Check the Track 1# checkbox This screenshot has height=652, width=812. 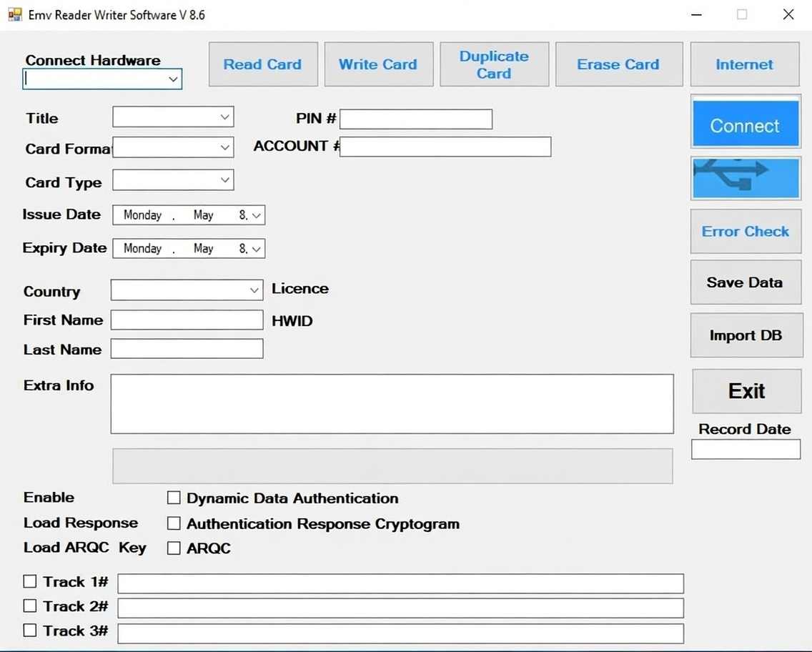(30, 581)
